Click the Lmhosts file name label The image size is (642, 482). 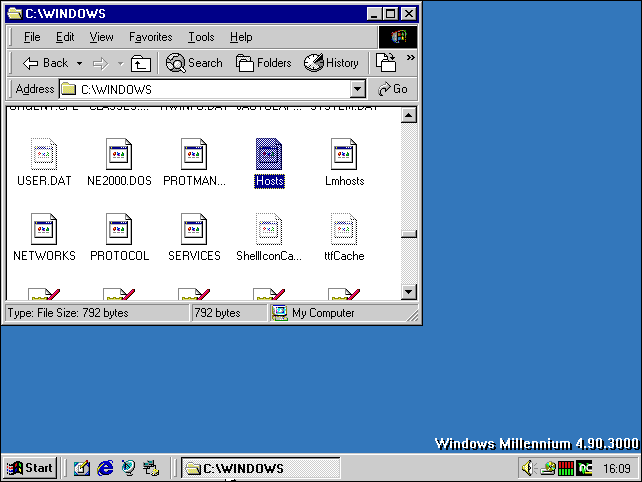[x=344, y=181]
